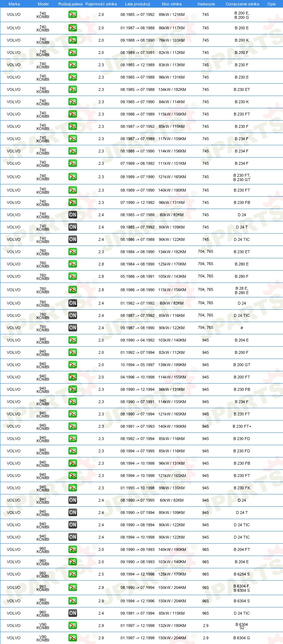The image size is (283, 644).
Task: Select the petrol icon in the 86kW / 117KM row
Action: point(73,28)
